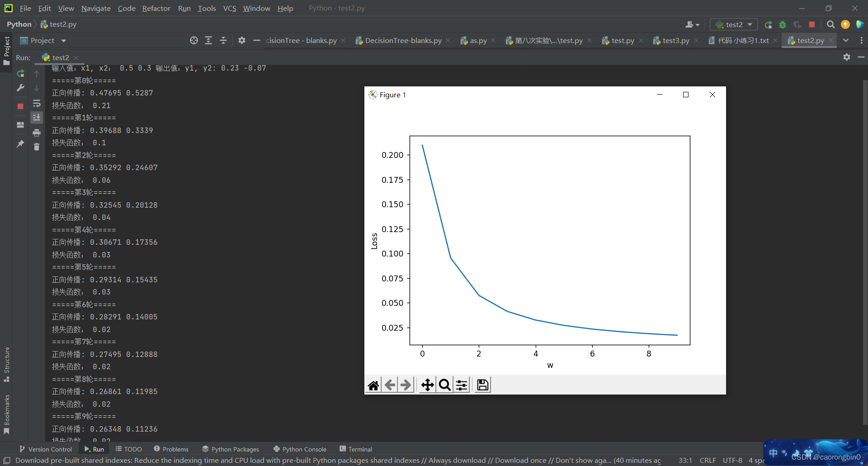Collapse All in Project panel
Viewport: 868px width, 466px height.
tap(223, 40)
